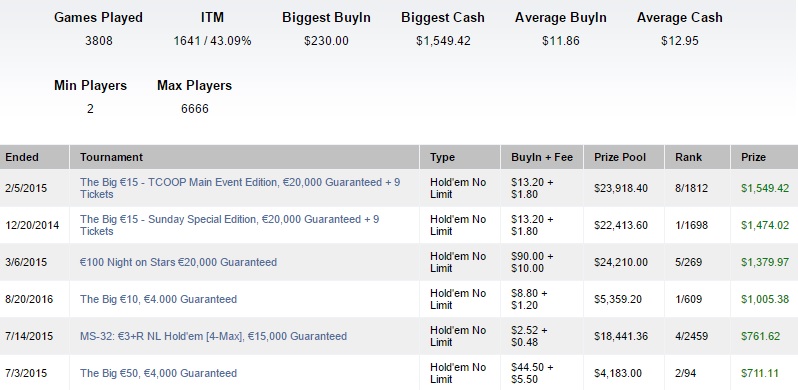Open The Big €50, €4,000 Guaranteed link

[158, 373]
